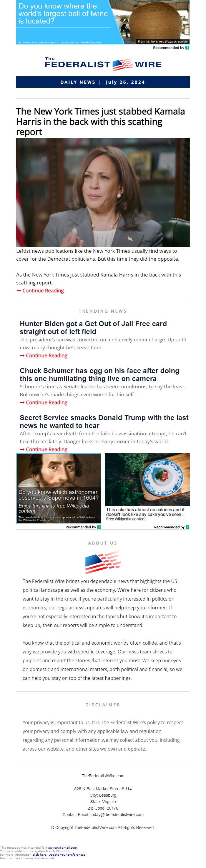The width and height of the screenshot is (206, 868).
Task: Continue Reading the Kamala Harris report story
Action: pos(40,290)
